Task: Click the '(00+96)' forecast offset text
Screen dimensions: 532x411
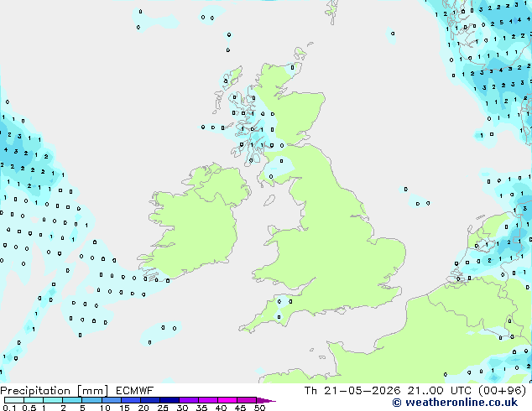Action: [502, 391]
